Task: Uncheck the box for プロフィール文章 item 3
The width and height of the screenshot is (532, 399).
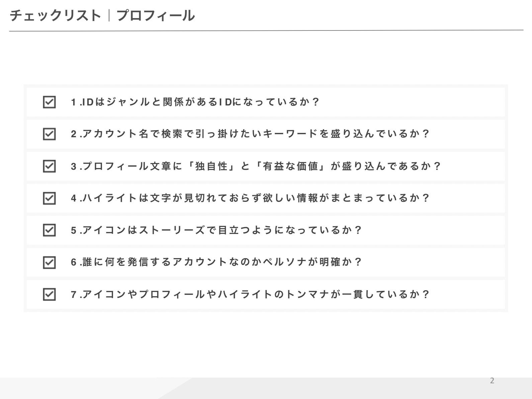Action: [49, 166]
